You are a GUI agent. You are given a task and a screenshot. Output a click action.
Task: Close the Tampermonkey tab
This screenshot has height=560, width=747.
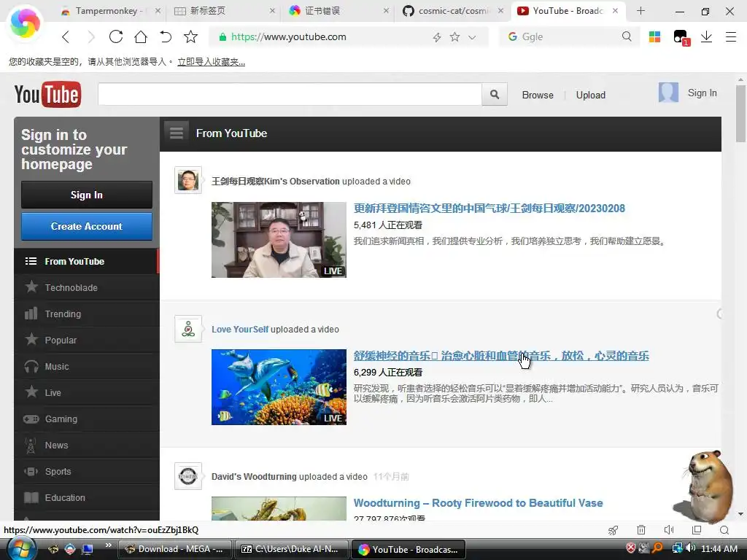pyautogui.click(x=158, y=10)
